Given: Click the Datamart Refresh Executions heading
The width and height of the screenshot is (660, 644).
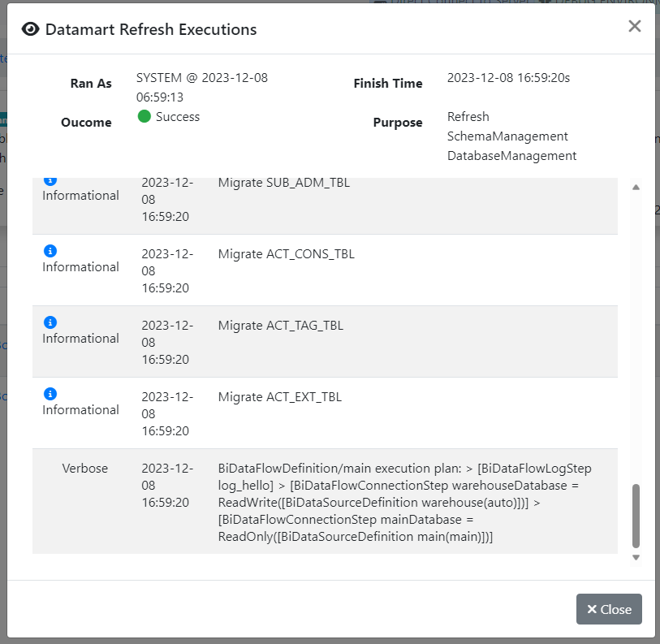Looking at the screenshot, I should pos(151,30).
